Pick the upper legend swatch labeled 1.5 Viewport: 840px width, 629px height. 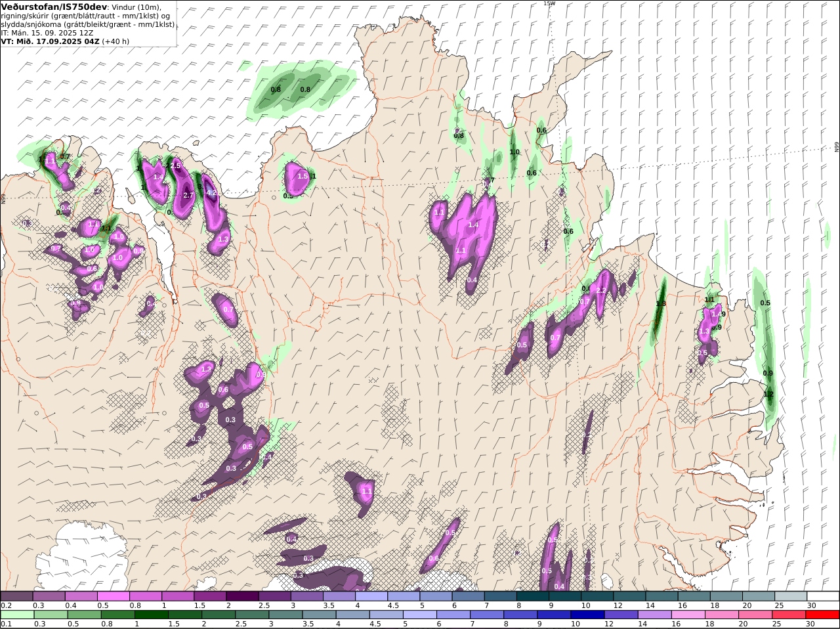(x=210, y=596)
